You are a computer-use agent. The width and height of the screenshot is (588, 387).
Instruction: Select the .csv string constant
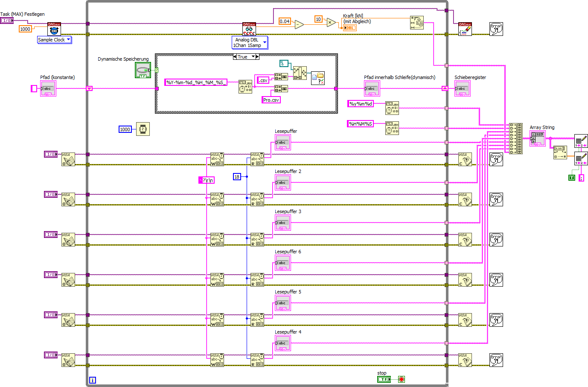(263, 80)
